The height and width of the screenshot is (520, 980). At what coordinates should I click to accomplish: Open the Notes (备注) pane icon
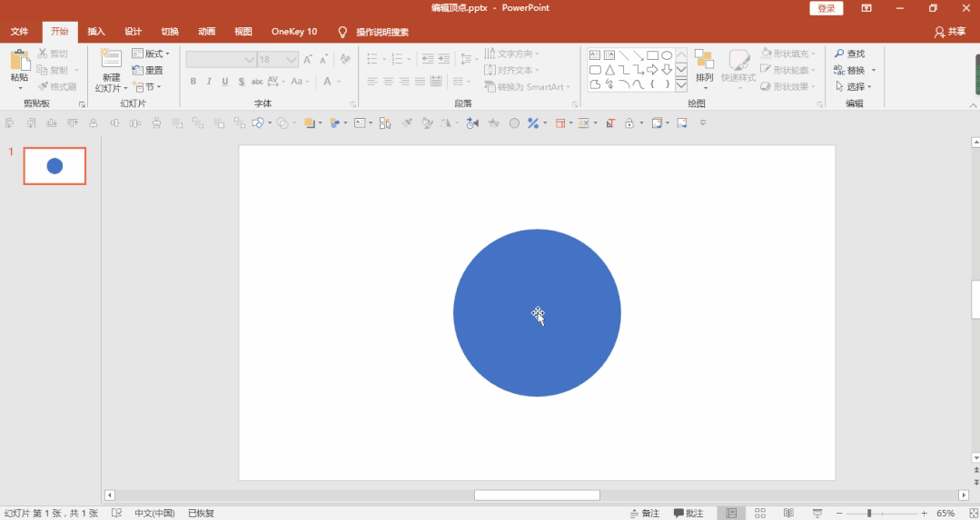pyautogui.click(x=644, y=513)
